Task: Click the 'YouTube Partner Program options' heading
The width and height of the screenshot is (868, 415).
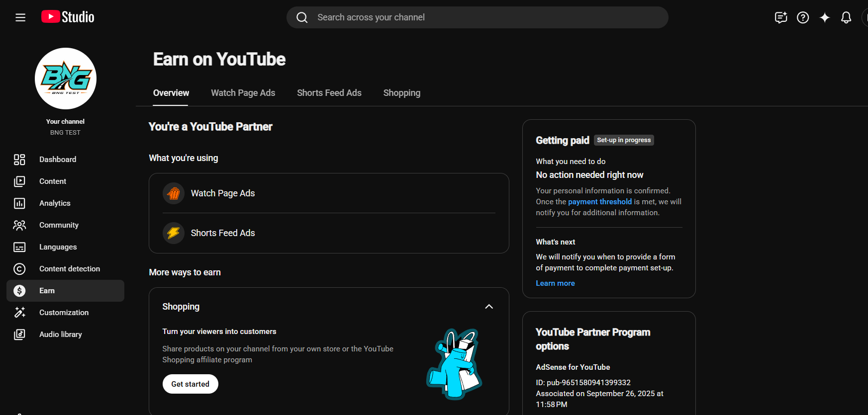Action: 593,339
